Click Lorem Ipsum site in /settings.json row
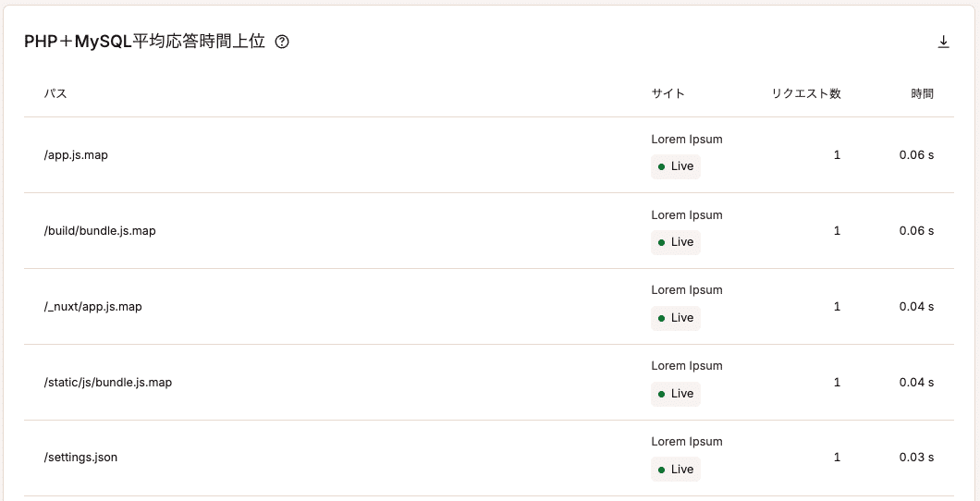The width and height of the screenshot is (980, 501). pos(686,442)
